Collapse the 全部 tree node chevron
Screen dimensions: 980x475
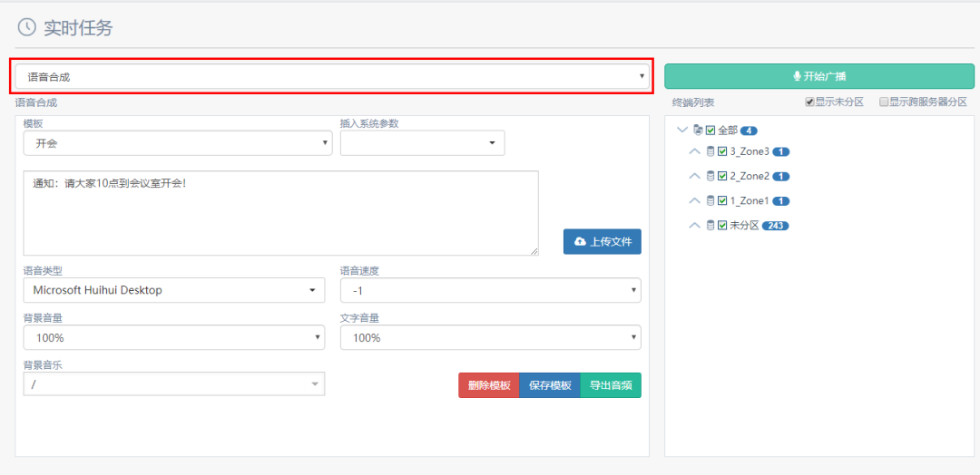(682, 131)
